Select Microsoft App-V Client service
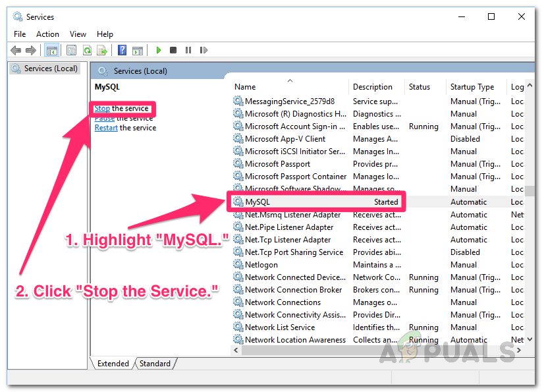This screenshot has height=392, width=542. 285,139
